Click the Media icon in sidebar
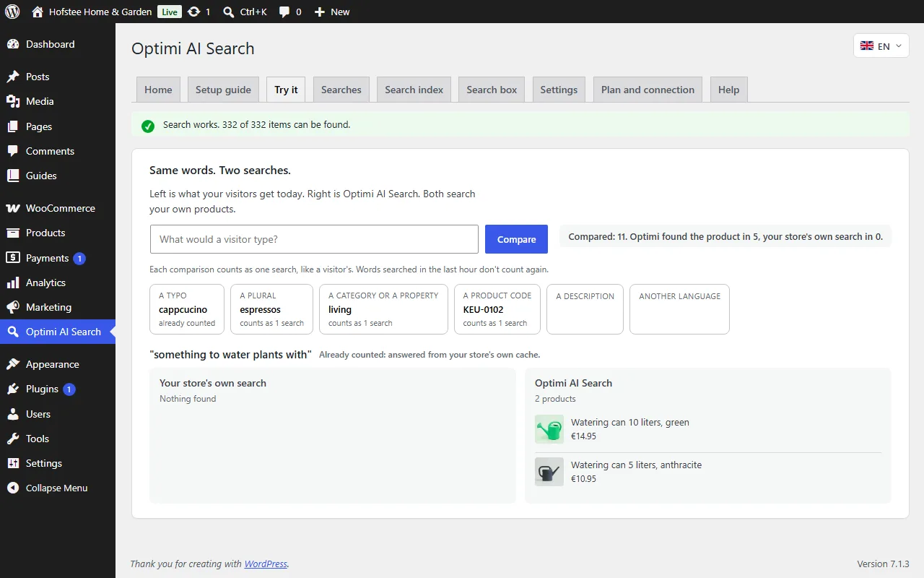Screen dimensions: 924x578 click(13, 101)
